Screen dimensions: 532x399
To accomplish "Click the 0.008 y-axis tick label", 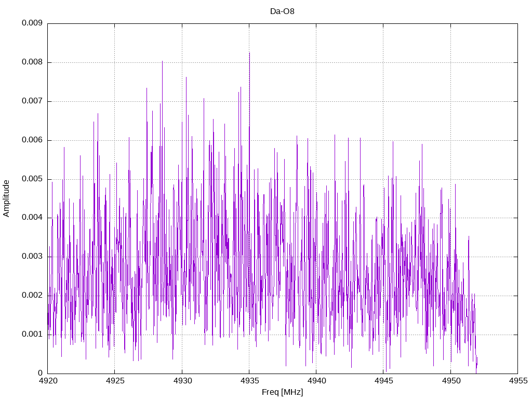I will click(32, 62).
